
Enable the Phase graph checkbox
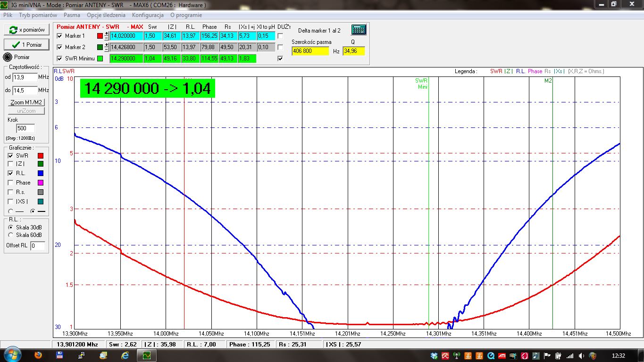point(11,183)
